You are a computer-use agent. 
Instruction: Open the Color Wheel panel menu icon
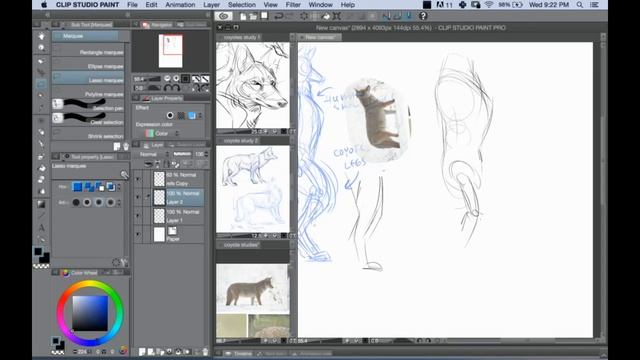(x=55, y=272)
